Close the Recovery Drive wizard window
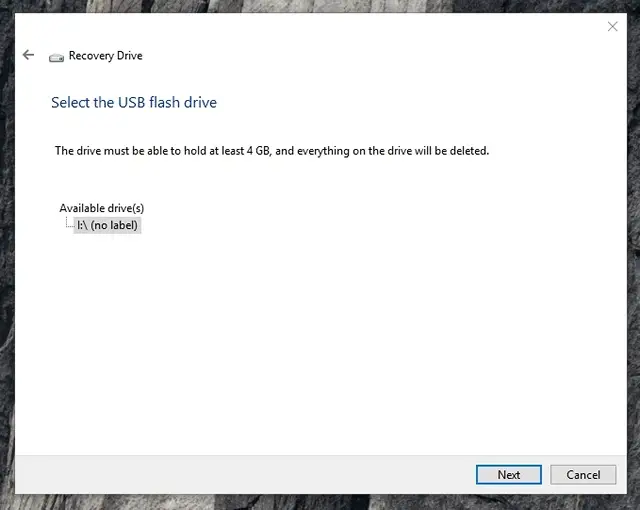The image size is (640, 510). [612, 27]
